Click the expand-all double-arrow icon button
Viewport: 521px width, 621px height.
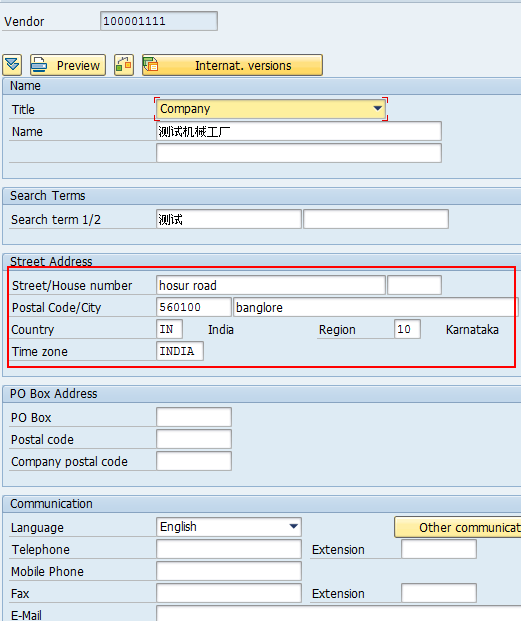(x=12, y=65)
